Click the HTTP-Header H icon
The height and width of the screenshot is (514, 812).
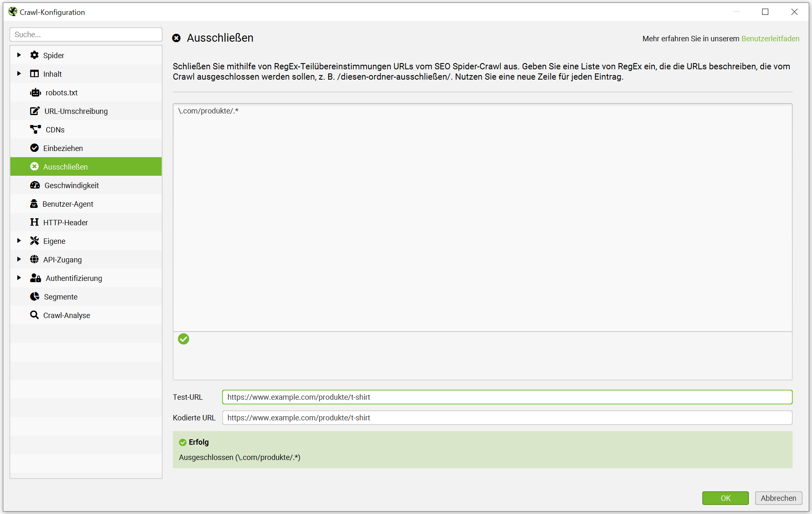(35, 222)
